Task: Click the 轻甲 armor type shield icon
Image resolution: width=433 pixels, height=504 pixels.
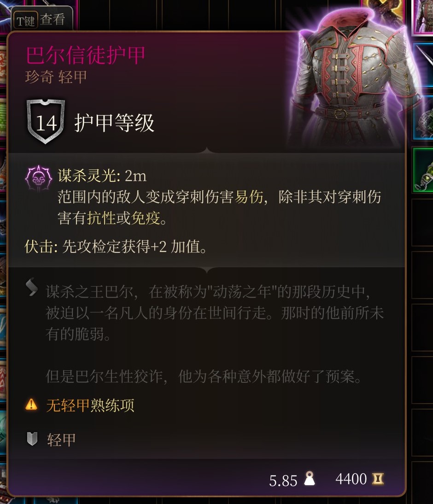Action: pos(32,439)
